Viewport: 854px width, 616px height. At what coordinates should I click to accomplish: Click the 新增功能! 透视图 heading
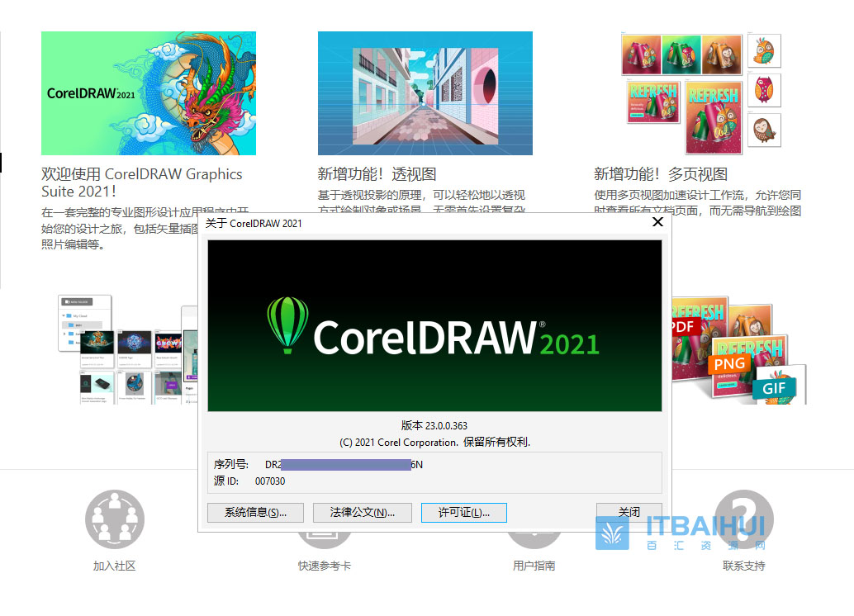tap(377, 174)
